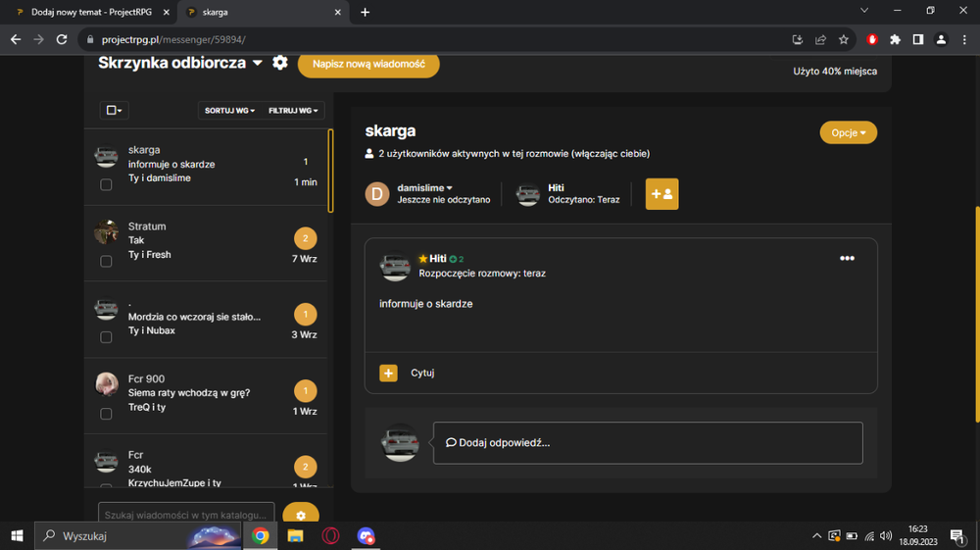Image resolution: width=980 pixels, height=550 pixels.
Task: Click Hiti's avatar in the message
Action: pos(395,266)
